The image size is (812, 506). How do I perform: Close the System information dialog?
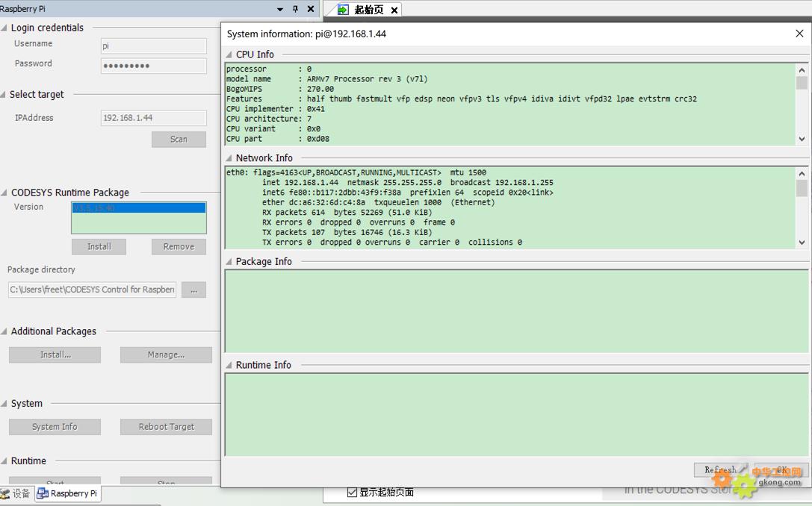(x=799, y=34)
